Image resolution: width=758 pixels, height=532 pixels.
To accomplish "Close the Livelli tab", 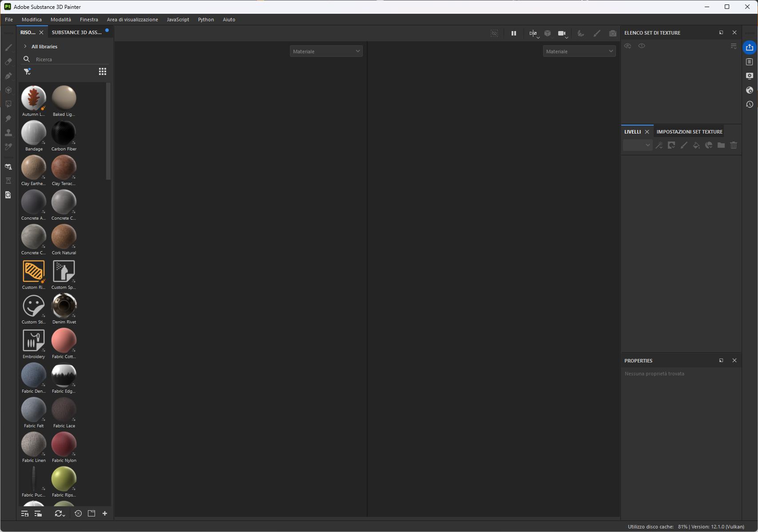I will [647, 132].
